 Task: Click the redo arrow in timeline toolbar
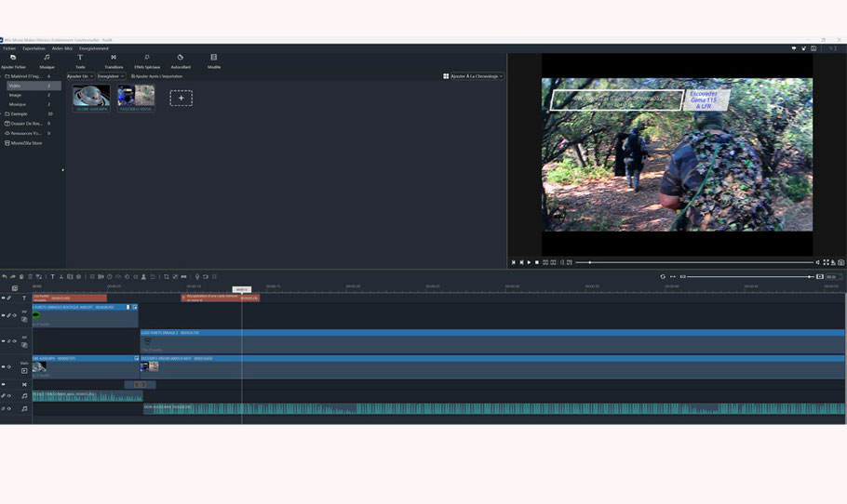click(13, 277)
